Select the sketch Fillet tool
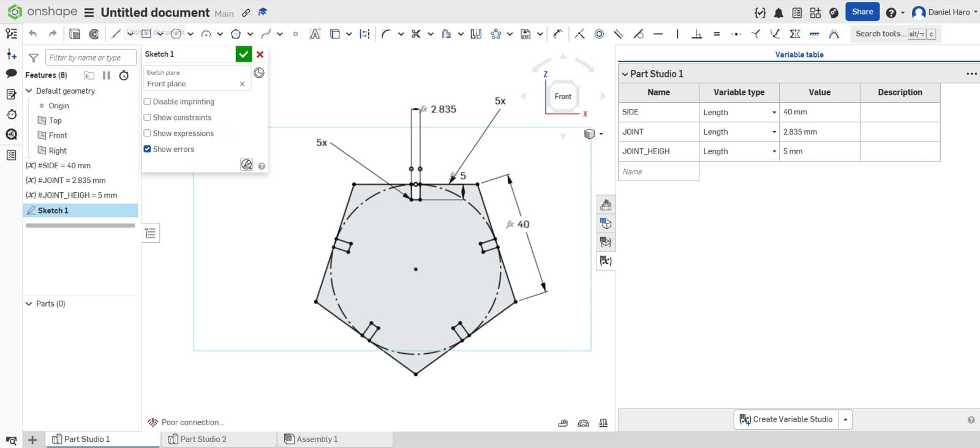This screenshot has height=448, width=980. pos(386,34)
